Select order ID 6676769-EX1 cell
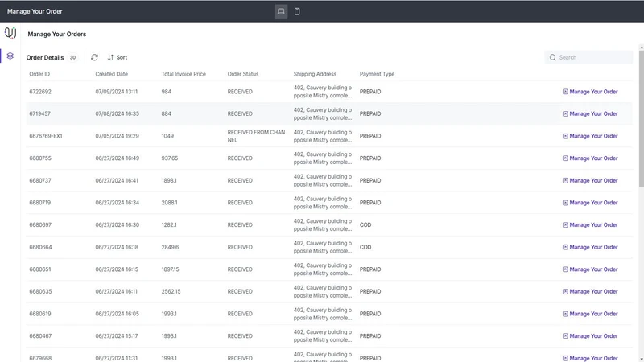 [x=46, y=136]
